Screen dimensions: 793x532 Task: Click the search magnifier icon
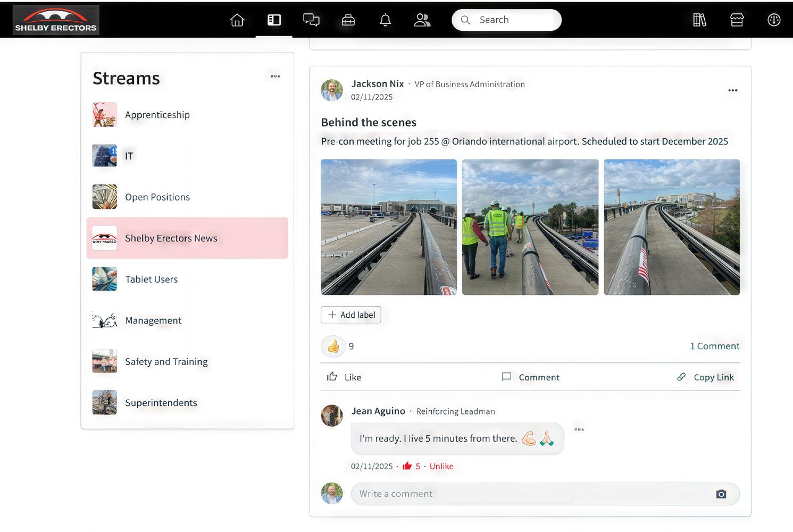point(465,20)
